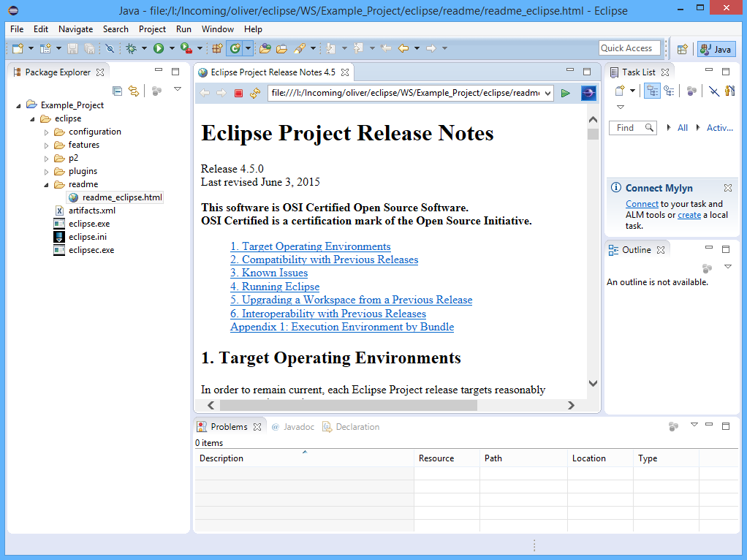
Task: Open the Known Issues link
Action: (x=269, y=273)
